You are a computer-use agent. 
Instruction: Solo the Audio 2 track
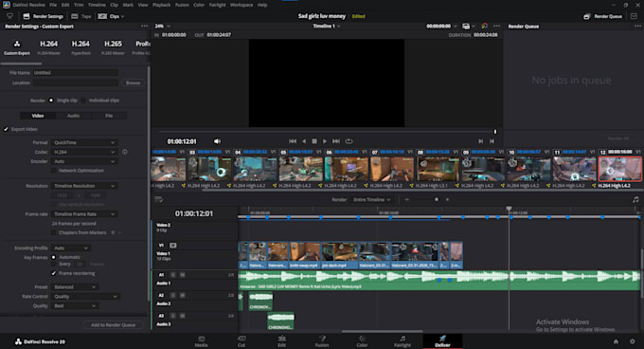173,295
